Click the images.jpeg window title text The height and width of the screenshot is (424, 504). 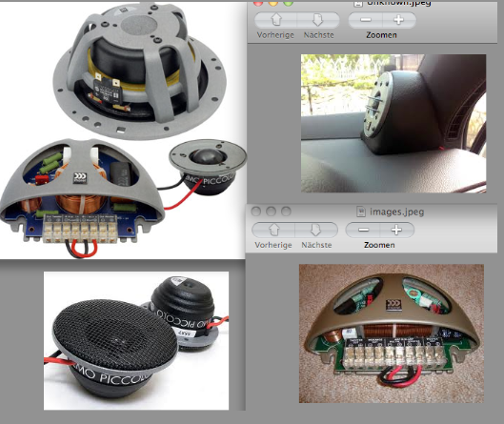397,212
